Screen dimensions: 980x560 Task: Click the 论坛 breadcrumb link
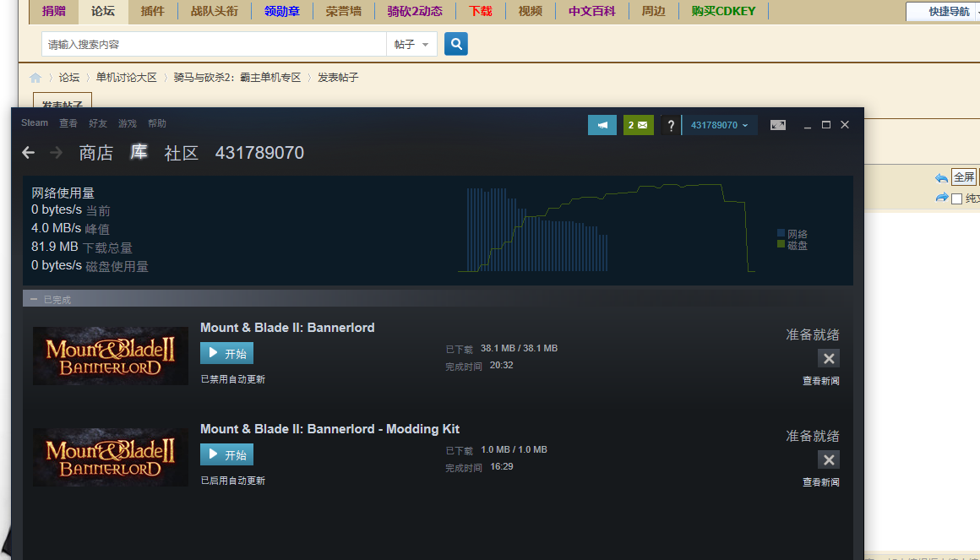(68, 78)
